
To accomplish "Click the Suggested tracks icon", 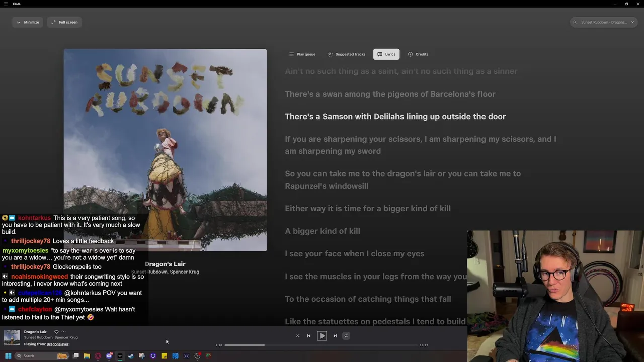I will 330,54.
